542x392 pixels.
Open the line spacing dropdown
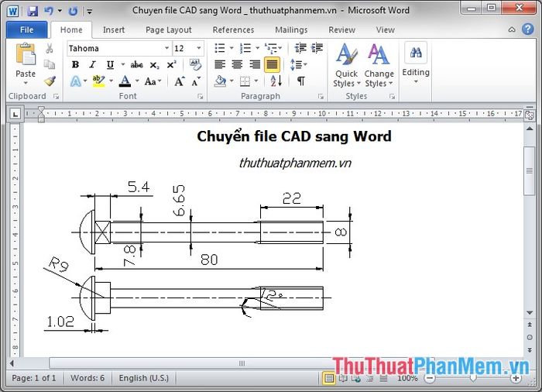coord(299,64)
